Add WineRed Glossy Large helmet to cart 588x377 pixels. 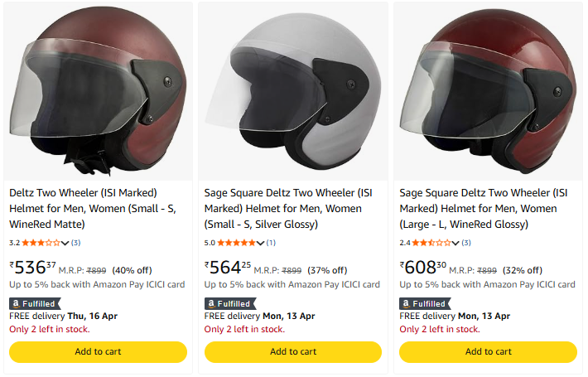coord(489,351)
